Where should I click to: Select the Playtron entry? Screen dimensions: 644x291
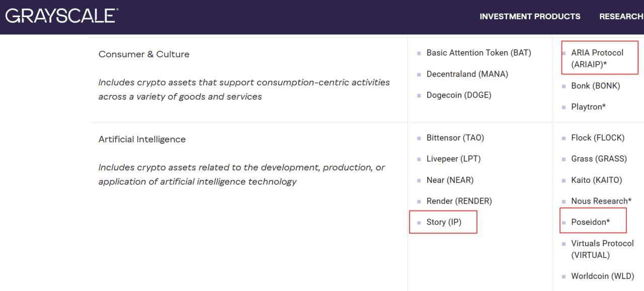tap(588, 107)
